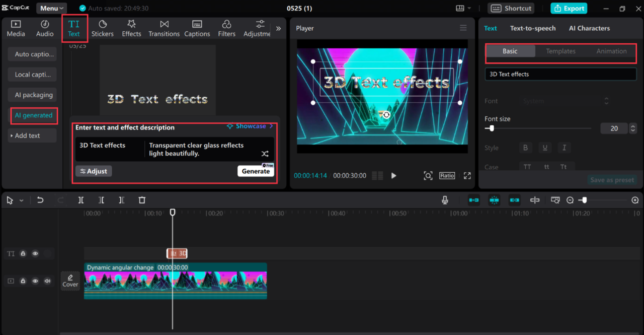Open the Ratio selector in Player
This screenshot has height=335, width=644.
coord(447,175)
